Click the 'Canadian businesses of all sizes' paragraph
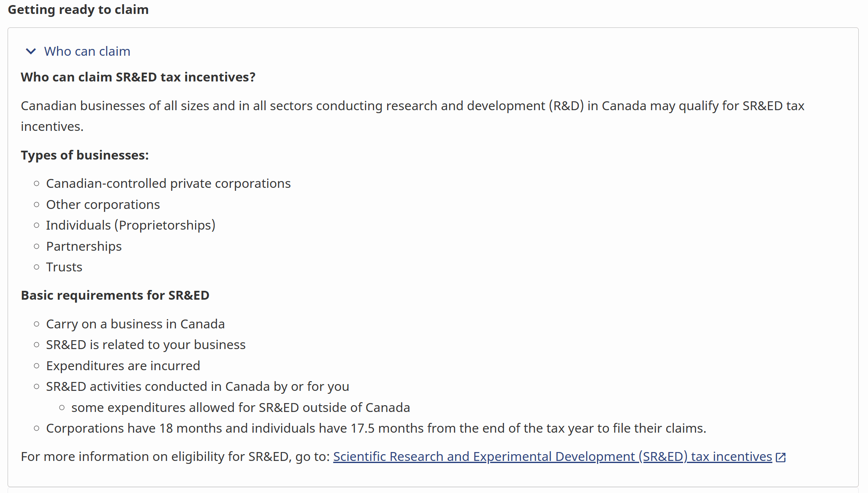The width and height of the screenshot is (868, 493). coord(412,116)
